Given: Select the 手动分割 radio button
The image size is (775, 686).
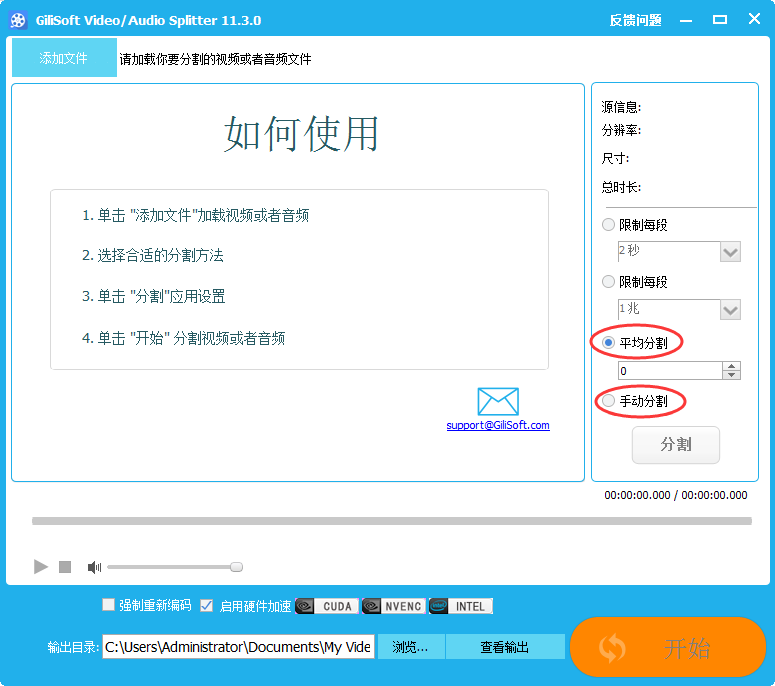Looking at the screenshot, I should (608, 401).
